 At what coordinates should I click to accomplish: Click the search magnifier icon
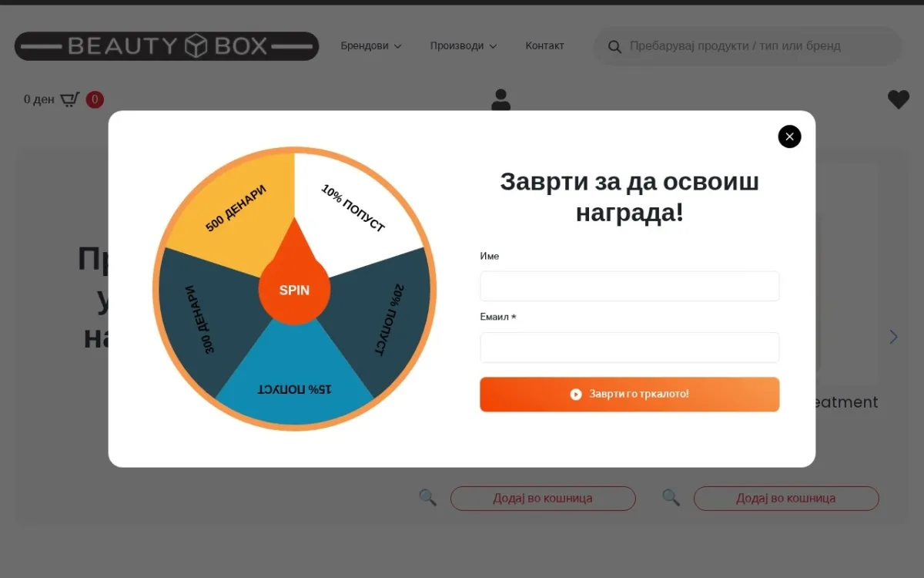tap(614, 47)
